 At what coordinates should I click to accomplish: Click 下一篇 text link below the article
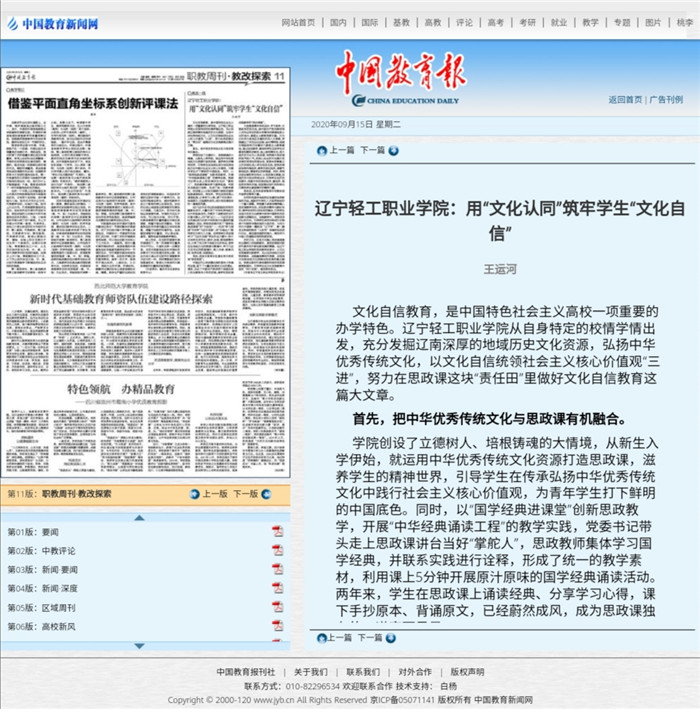tap(370, 638)
